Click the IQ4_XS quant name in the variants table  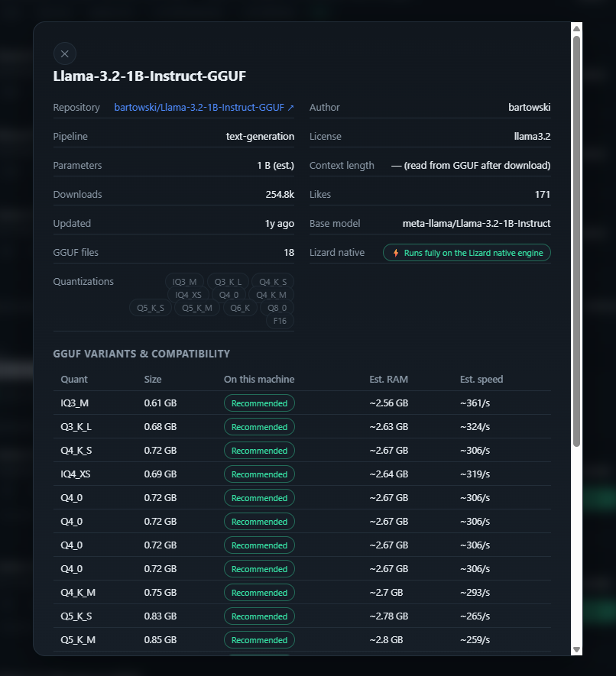coord(76,474)
